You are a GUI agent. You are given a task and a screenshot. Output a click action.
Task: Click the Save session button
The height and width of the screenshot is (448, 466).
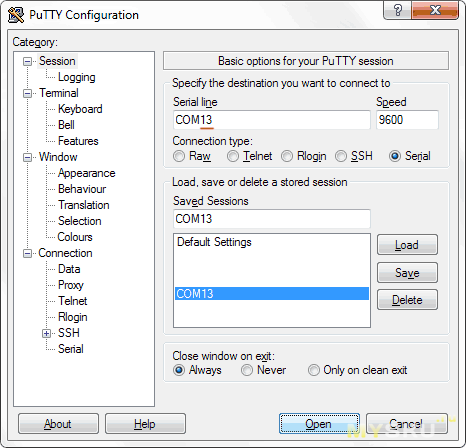(x=407, y=273)
